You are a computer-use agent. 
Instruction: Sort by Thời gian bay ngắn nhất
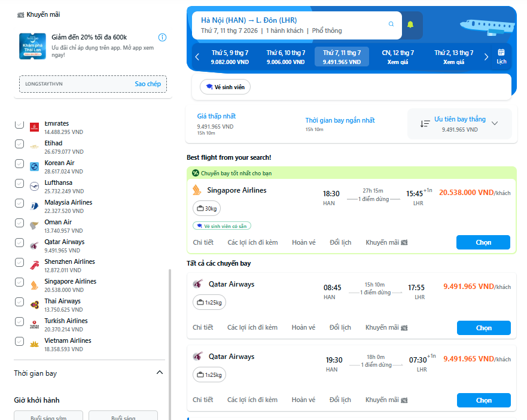[x=340, y=124]
